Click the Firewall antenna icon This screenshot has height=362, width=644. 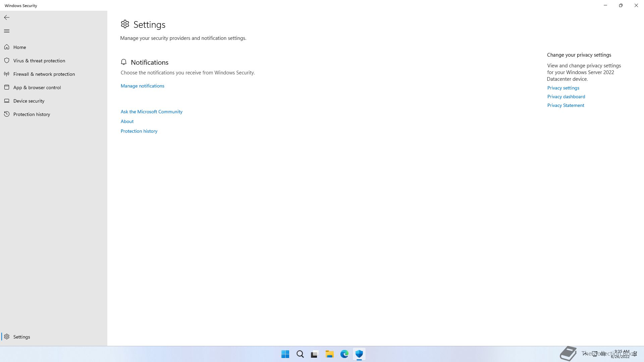(x=7, y=74)
